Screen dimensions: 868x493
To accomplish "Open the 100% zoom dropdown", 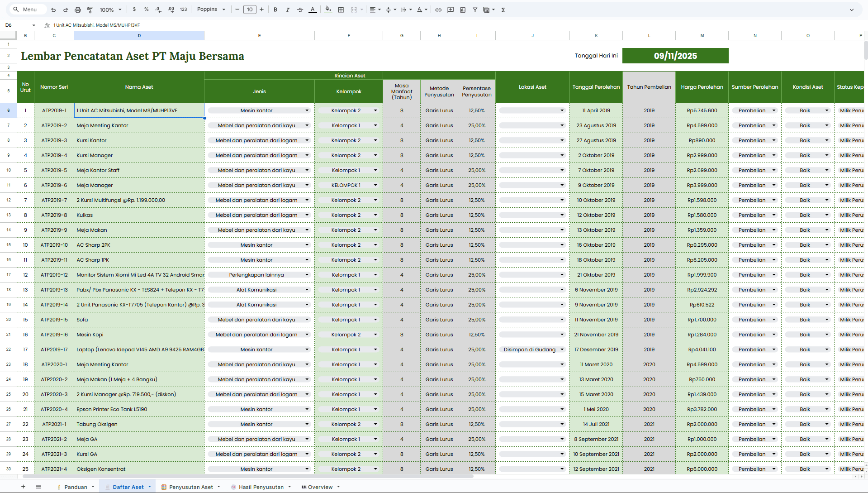I will [x=111, y=10].
